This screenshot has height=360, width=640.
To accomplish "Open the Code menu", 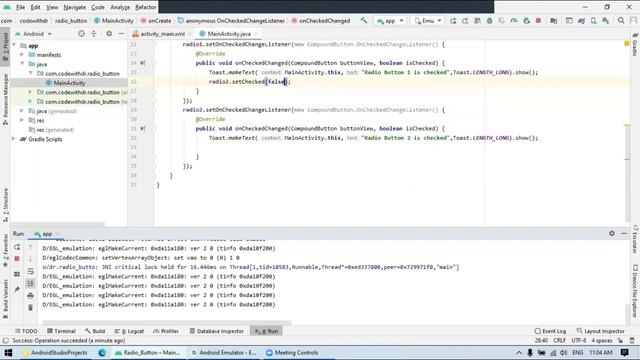I will [x=98, y=7].
